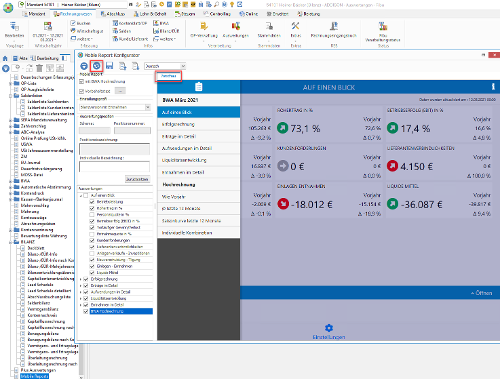This screenshot has height=379, width=500.
Task: Click the Zurücksetzen button
Action: pyautogui.click(x=137, y=179)
